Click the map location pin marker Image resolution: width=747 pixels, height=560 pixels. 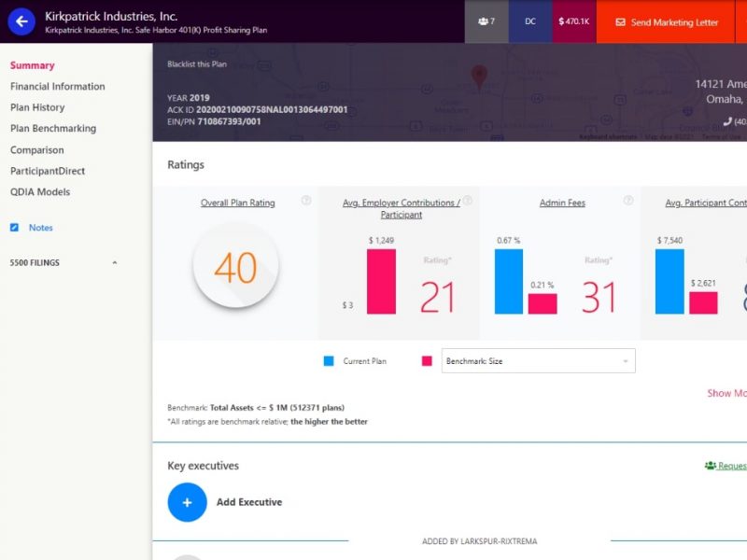coord(479,77)
